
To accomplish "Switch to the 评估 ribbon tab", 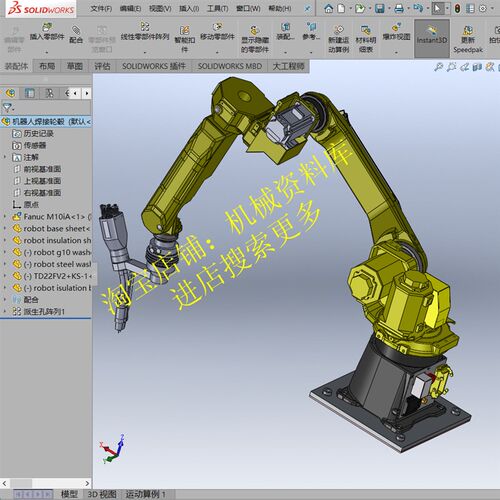I will [x=102, y=66].
